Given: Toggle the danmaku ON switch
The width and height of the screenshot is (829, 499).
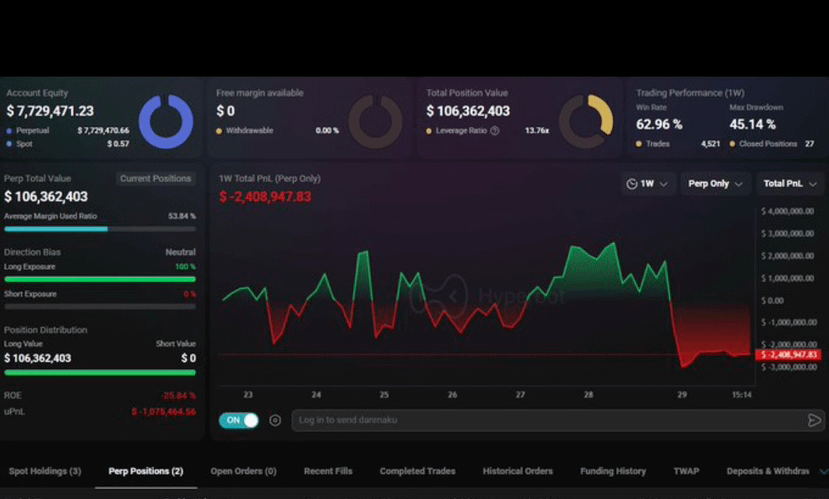Looking at the screenshot, I should pyautogui.click(x=239, y=420).
